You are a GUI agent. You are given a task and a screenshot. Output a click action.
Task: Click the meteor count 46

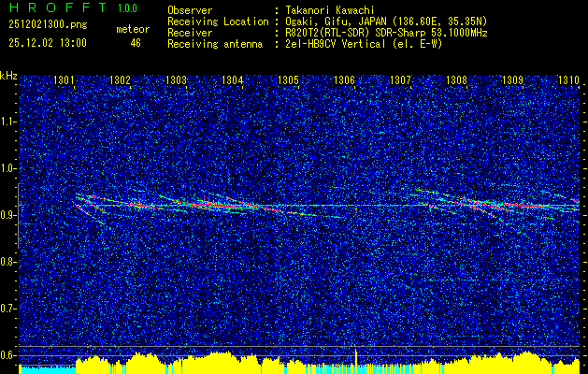click(x=136, y=43)
